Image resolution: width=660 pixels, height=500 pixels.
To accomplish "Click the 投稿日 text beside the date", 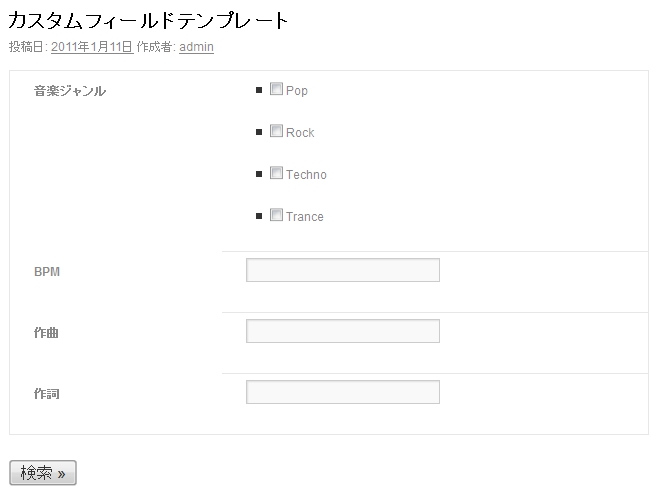I will tap(26, 47).
